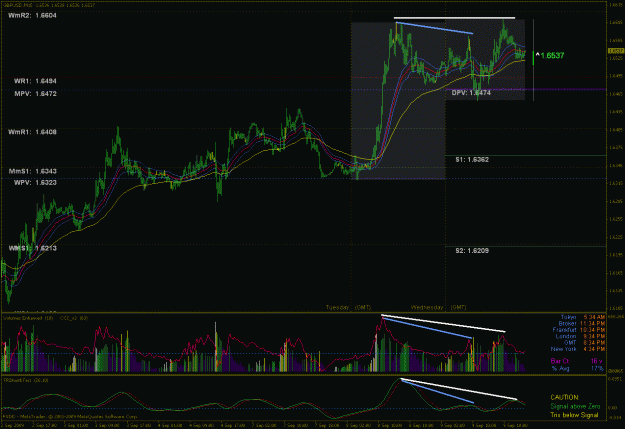Click the WmR2: 1.6604 pivot label
This screenshot has width=625, height=429.
(32, 16)
